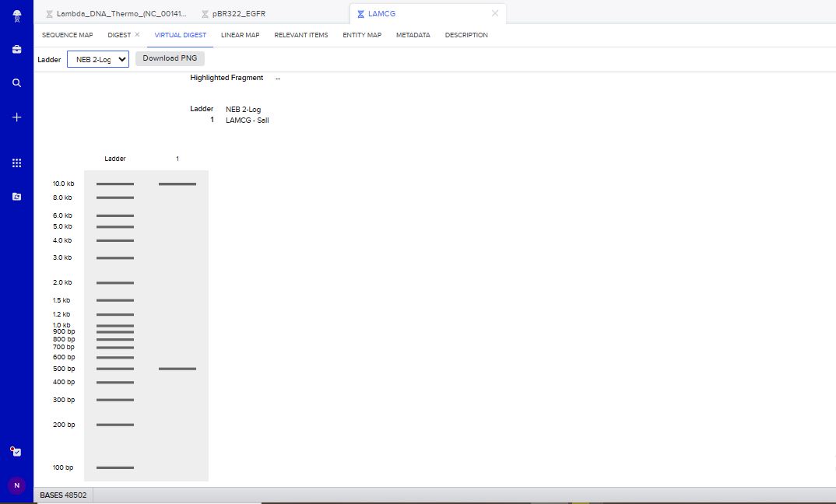Open the applications grid icon

click(17, 163)
